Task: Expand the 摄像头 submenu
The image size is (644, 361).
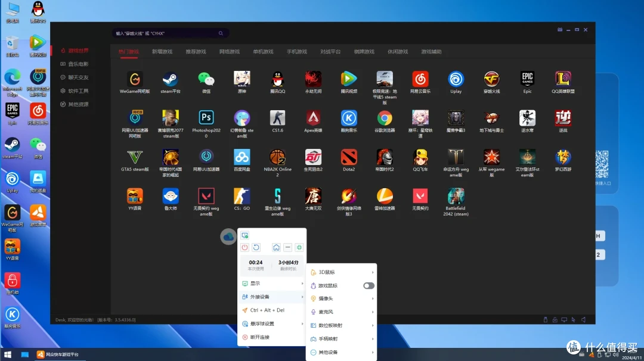Action: coord(342,298)
